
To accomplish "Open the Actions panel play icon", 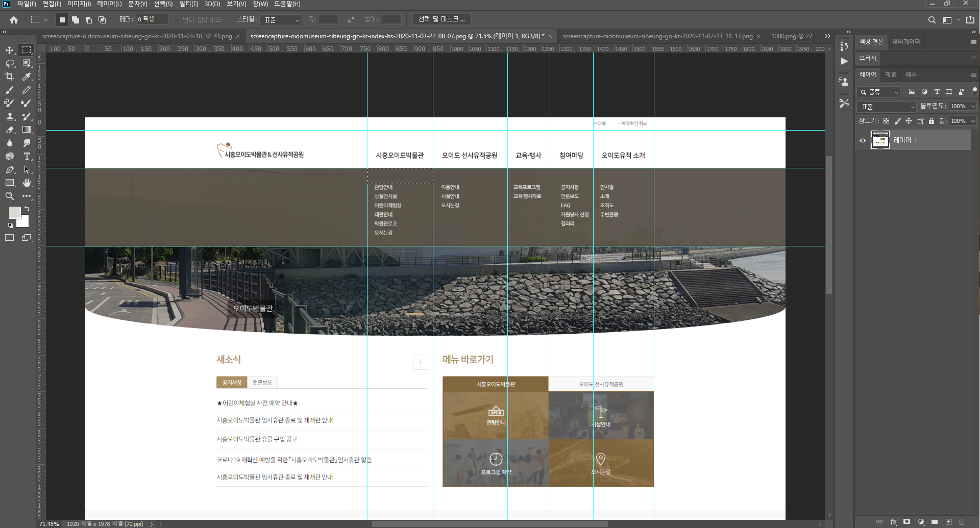I will click(x=844, y=61).
